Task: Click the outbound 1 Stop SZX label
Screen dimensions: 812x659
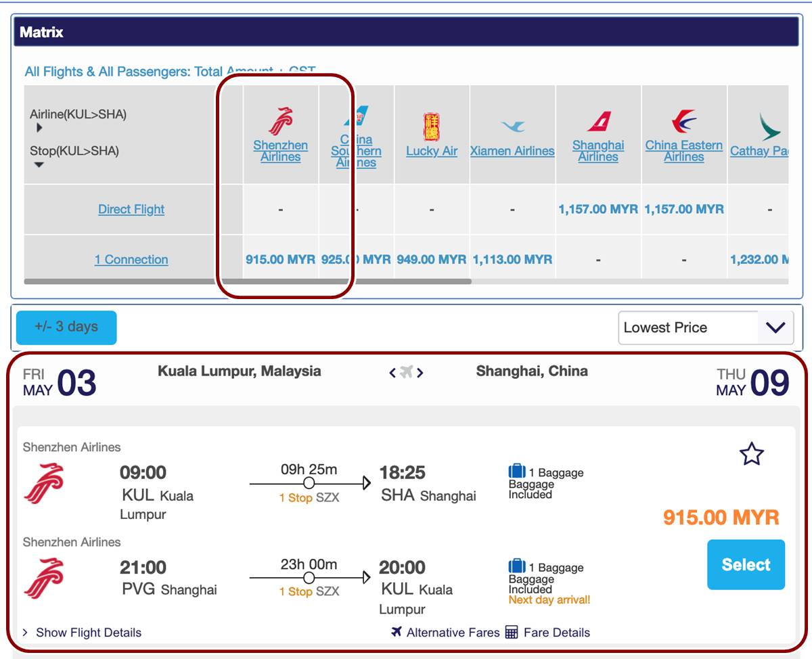Action: coord(309,497)
